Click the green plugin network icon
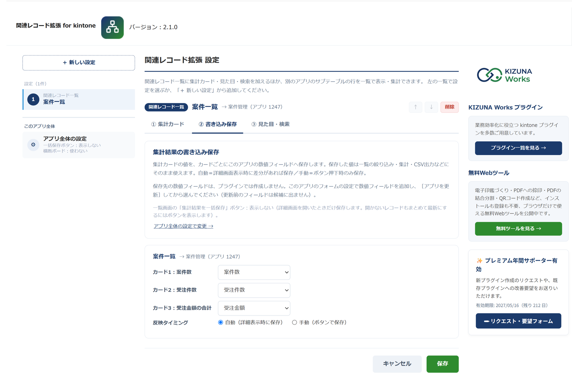This screenshot has height=392, width=572. [x=112, y=28]
